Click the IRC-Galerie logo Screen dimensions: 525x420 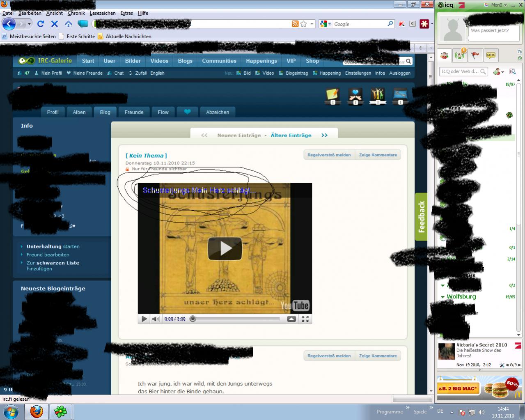click(x=45, y=61)
